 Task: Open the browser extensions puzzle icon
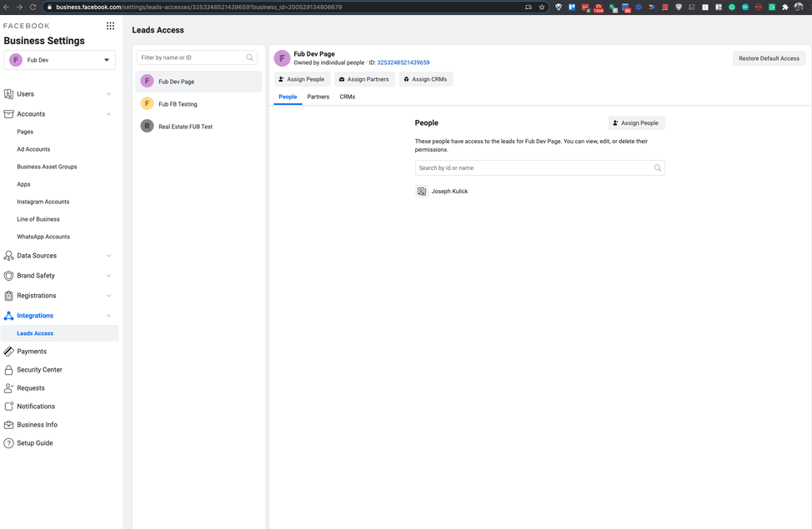(785, 7)
